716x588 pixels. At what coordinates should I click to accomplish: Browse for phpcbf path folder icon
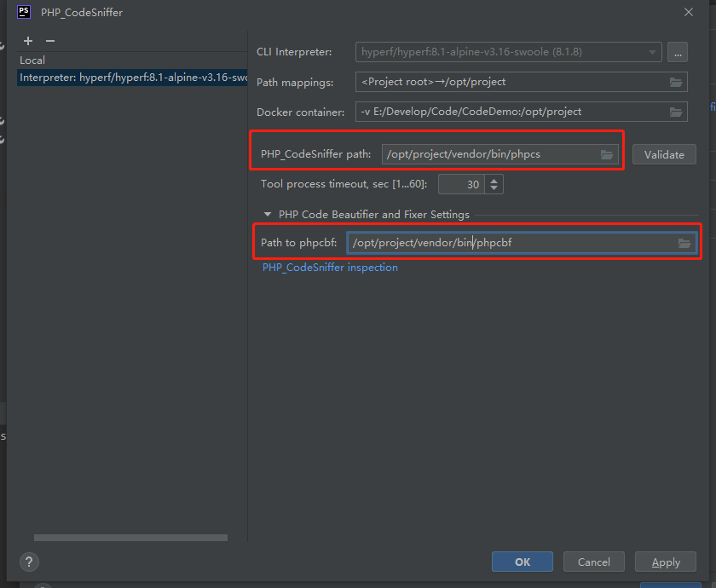point(684,243)
